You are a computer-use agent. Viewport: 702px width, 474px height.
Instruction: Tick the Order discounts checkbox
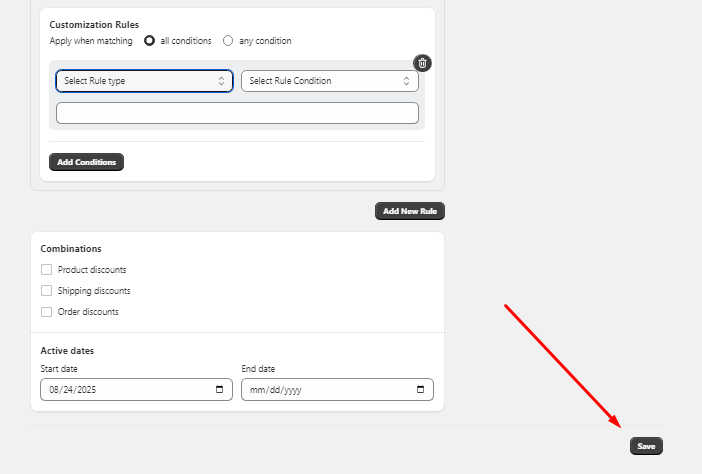47,312
